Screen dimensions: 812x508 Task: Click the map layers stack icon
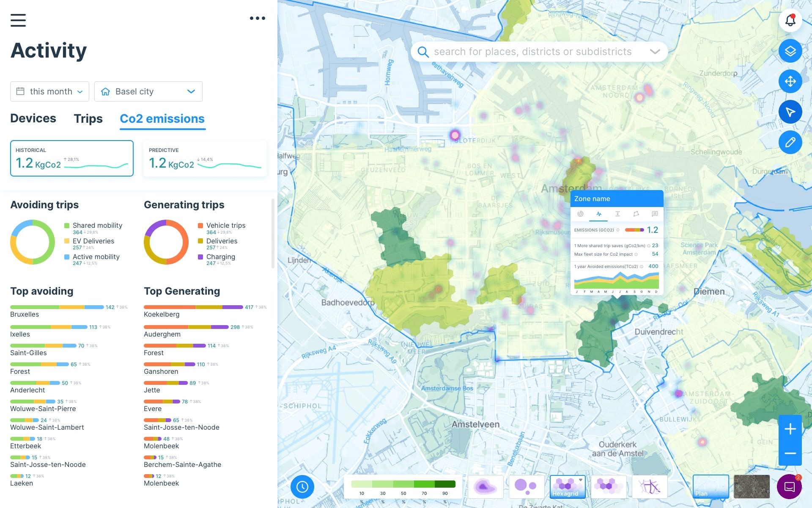pos(790,51)
